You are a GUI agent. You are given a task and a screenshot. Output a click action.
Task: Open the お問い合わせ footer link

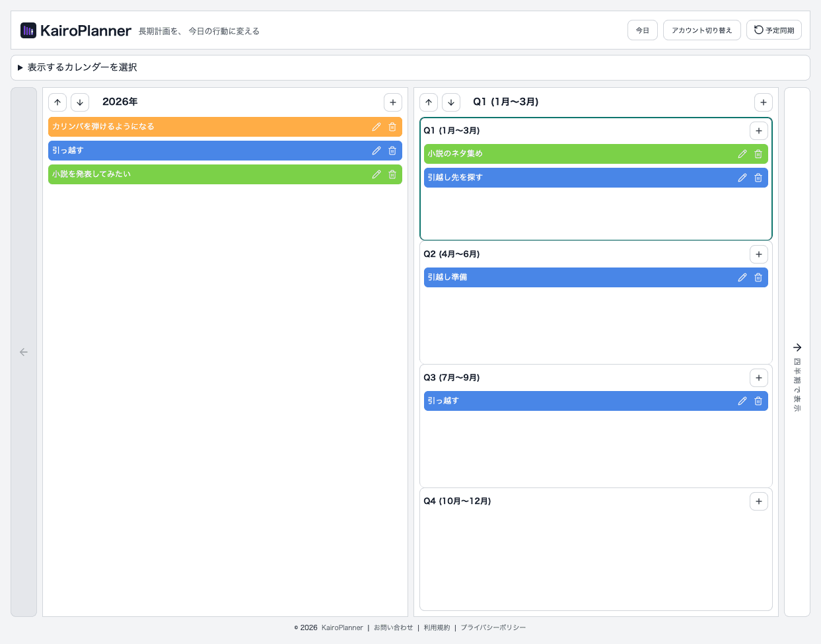[x=392, y=627]
